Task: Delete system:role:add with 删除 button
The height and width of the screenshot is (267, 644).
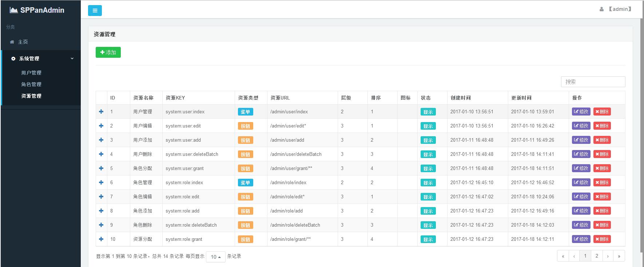Action: tap(602, 211)
